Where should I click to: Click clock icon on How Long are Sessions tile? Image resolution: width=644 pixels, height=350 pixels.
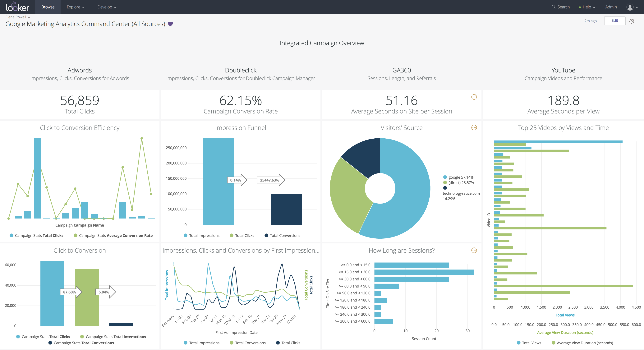(x=474, y=250)
